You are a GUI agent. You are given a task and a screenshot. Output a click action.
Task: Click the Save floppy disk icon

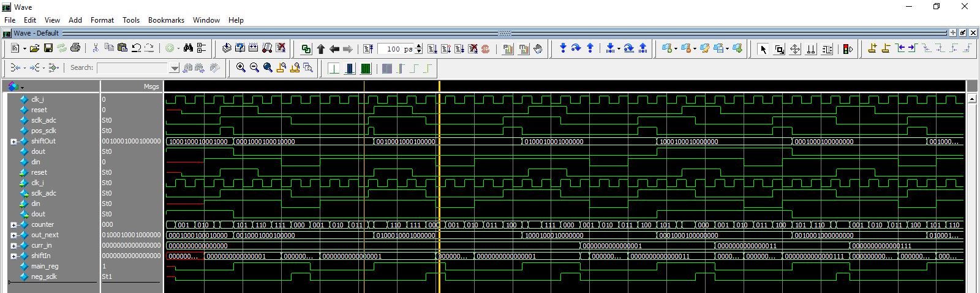(x=48, y=48)
